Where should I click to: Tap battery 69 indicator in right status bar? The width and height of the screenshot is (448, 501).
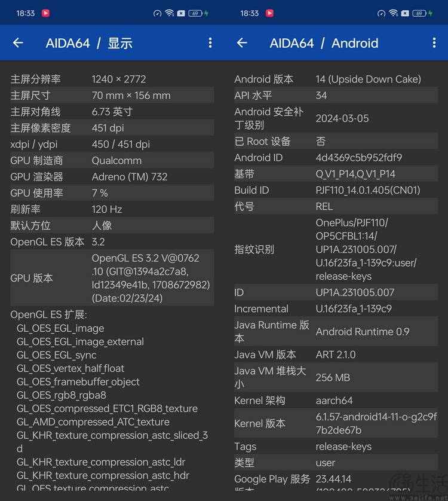click(x=420, y=13)
